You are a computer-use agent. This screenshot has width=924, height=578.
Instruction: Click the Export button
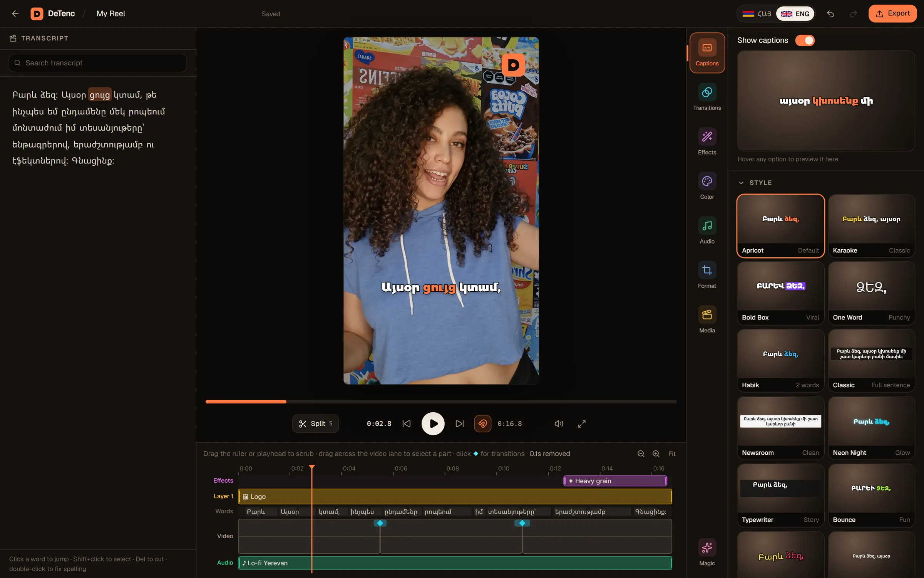coord(892,13)
